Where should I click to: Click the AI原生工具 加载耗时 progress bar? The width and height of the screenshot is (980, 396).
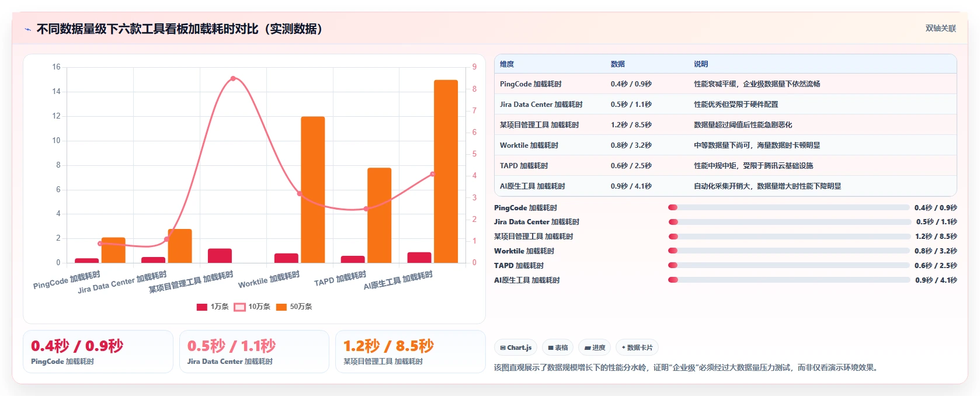[790, 280]
